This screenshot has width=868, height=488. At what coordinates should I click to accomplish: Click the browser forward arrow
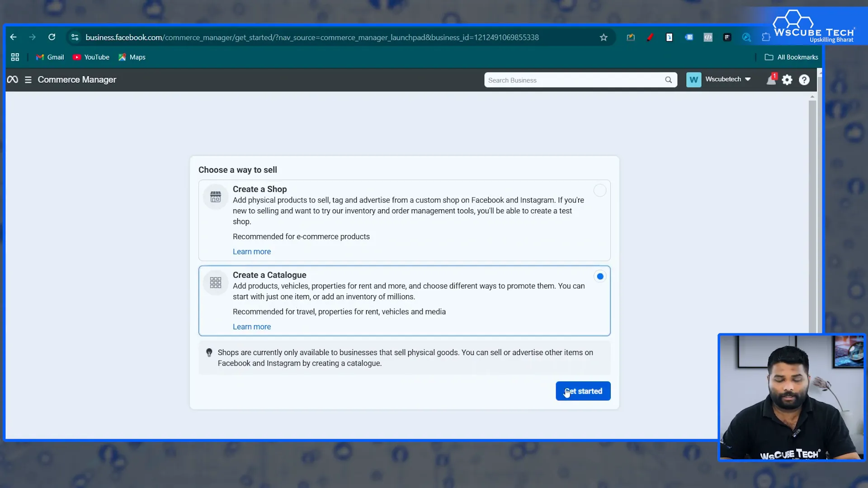click(32, 37)
